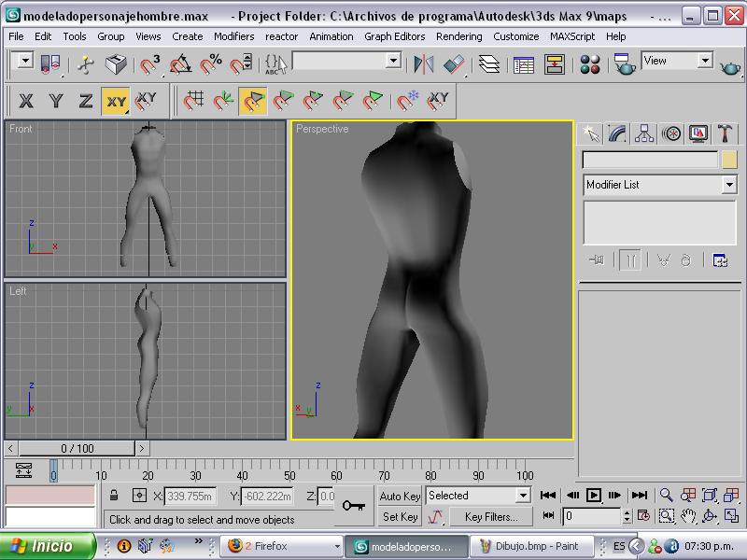Open the Utilities hammer panel tab
747x560 pixels.
coord(725,133)
